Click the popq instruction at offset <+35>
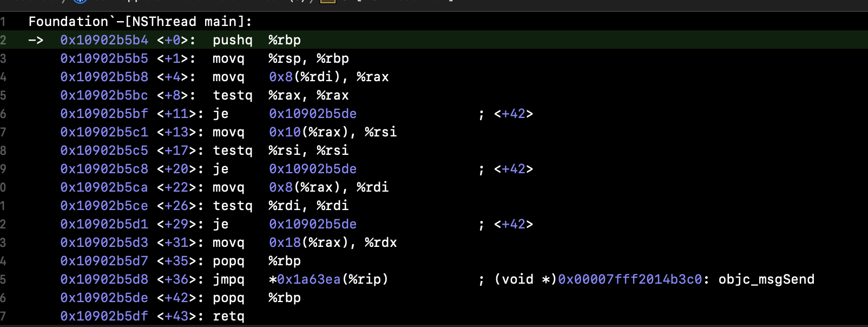 (x=228, y=261)
